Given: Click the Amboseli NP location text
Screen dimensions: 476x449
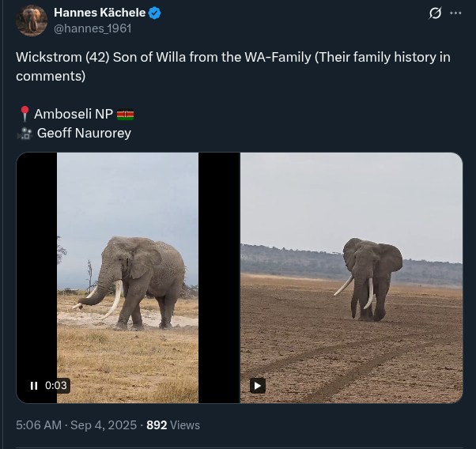Looking at the screenshot, I should [74, 115].
